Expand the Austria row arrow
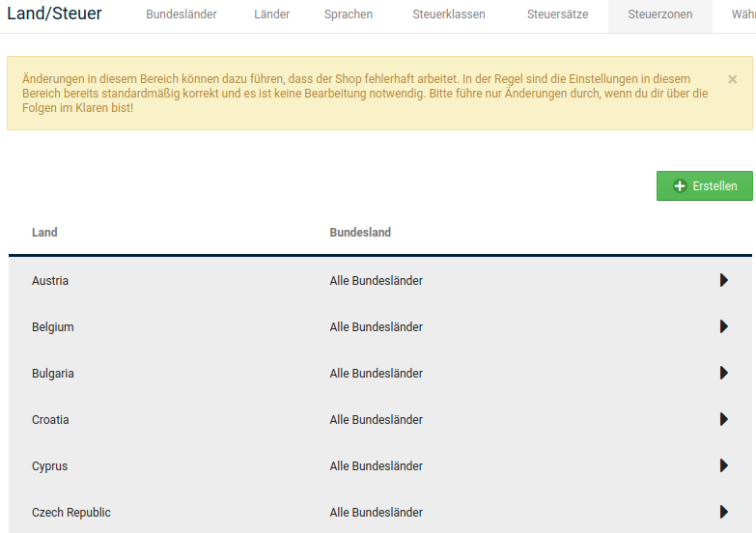The width and height of the screenshot is (756, 533). [x=724, y=280]
